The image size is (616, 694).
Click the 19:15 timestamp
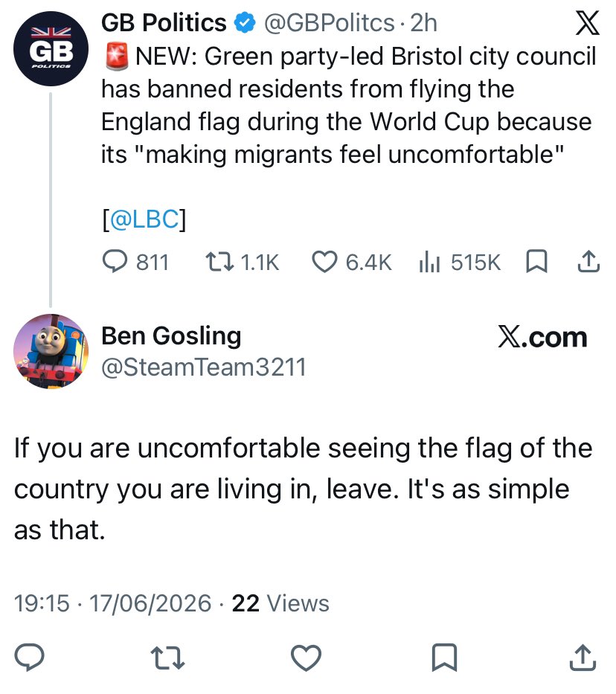tap(42, 603)
